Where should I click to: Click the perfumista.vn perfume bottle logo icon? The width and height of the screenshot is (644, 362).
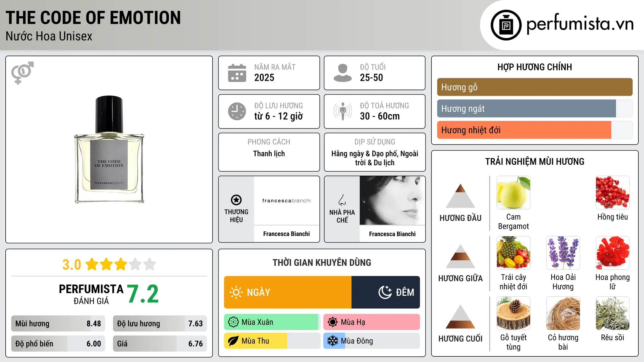click(506, 25)
